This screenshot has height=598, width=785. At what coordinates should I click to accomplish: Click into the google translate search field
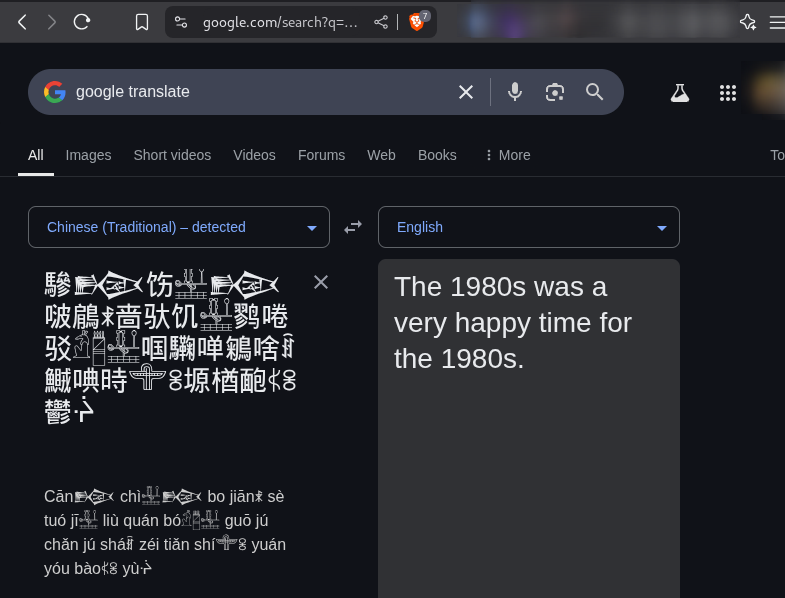(260, 92)
